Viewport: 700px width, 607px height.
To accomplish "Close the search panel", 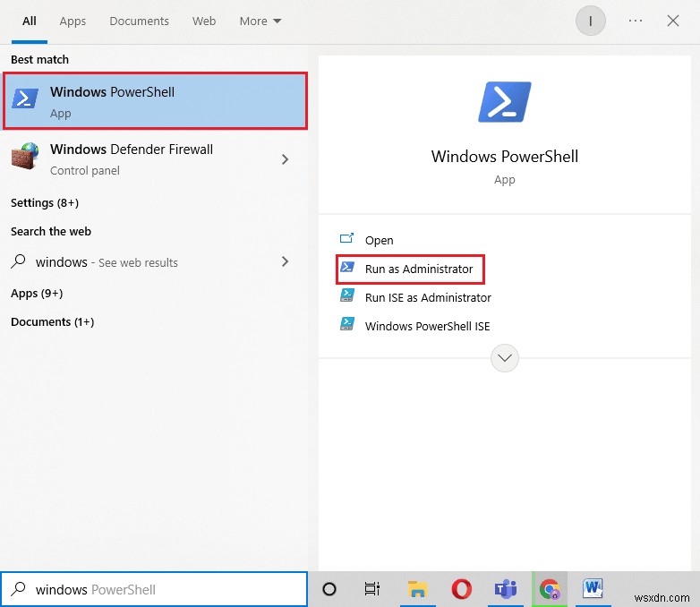I will click(673, 21).
